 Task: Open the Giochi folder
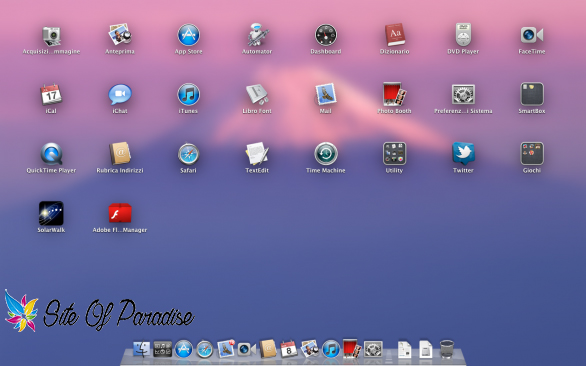click(532, 153)
